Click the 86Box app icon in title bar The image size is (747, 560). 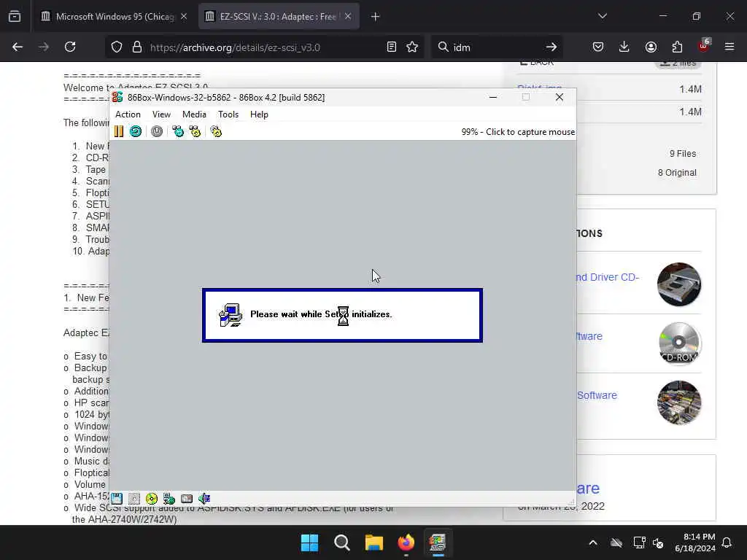point(117,97)
